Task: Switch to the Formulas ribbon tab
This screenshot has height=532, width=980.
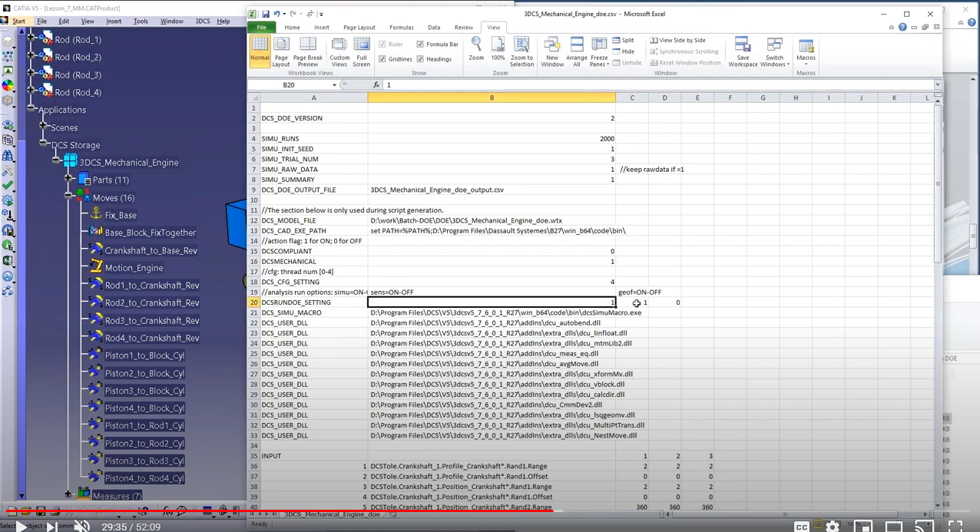Action: tap(401, 27)
